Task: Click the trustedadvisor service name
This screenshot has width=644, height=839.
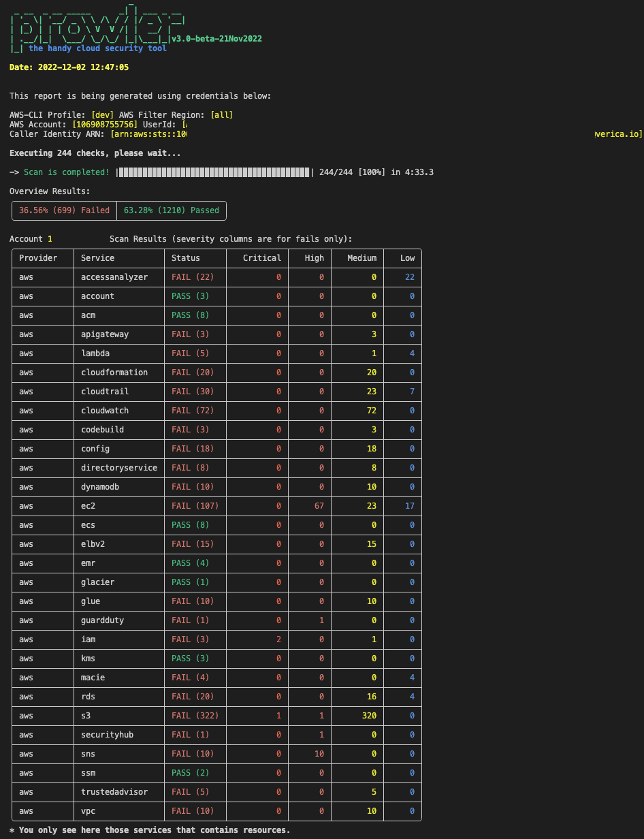Action: point(114,792)
